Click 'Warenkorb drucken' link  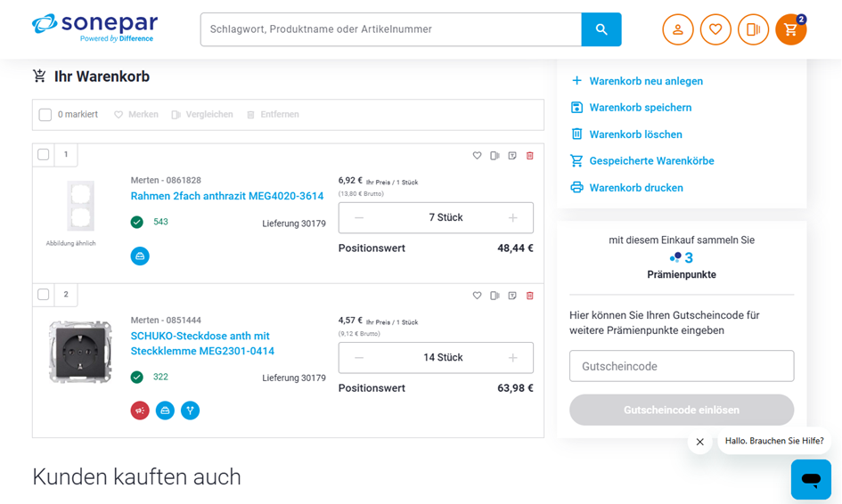tap(635, 188)
